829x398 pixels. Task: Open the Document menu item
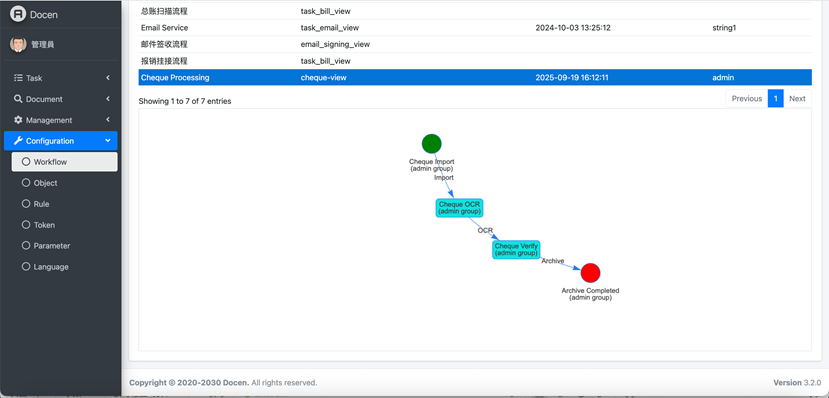[x=61, y=99]
